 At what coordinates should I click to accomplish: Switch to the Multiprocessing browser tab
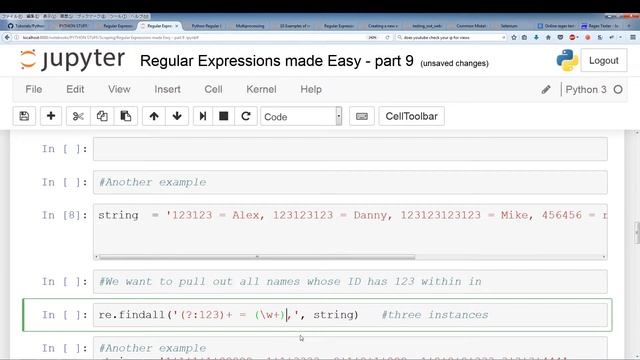[x=250, y=26]
